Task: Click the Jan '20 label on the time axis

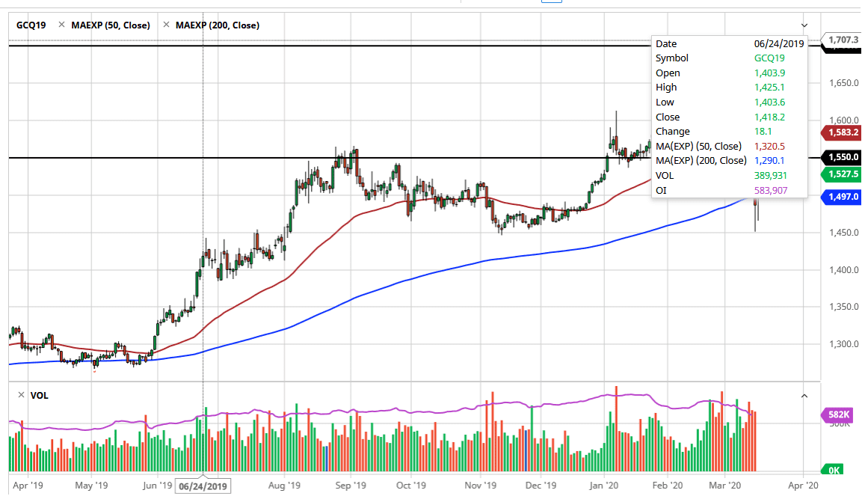Action: [604, 486]
